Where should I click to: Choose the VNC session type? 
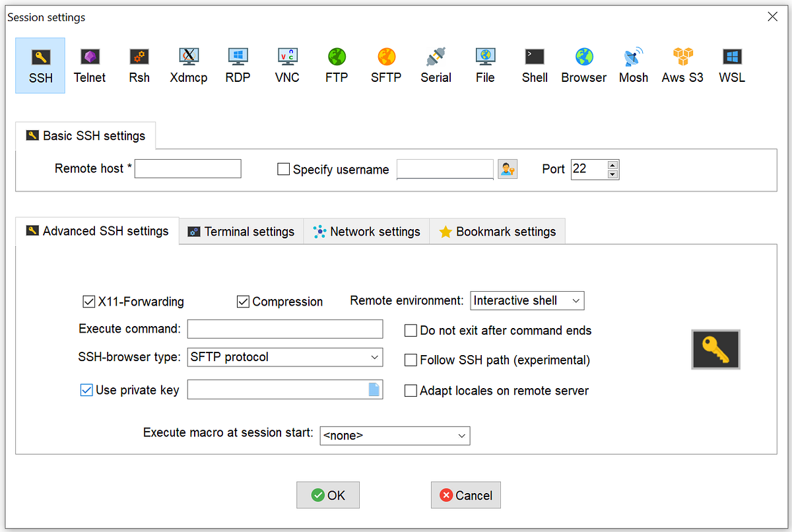(287, 64)
